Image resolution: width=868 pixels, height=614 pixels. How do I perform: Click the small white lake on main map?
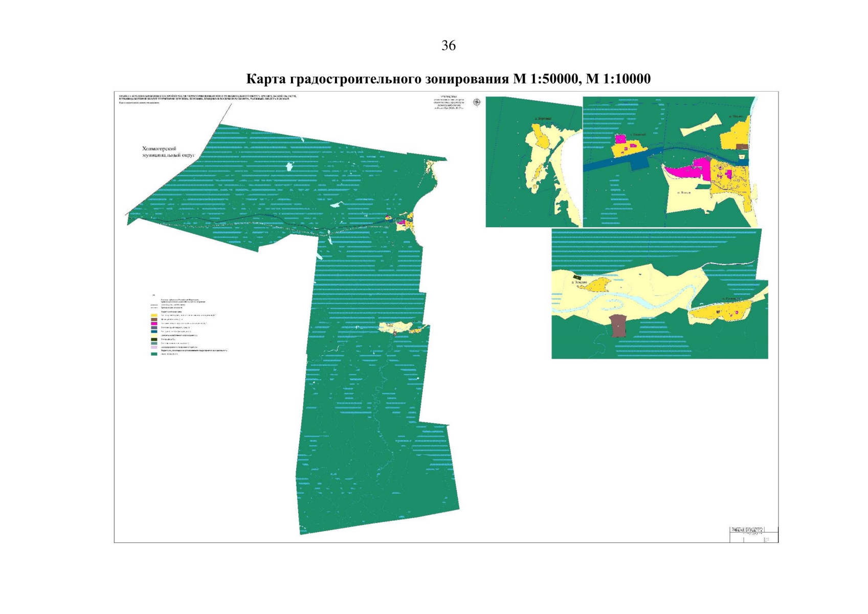click(x=289, y=167)
